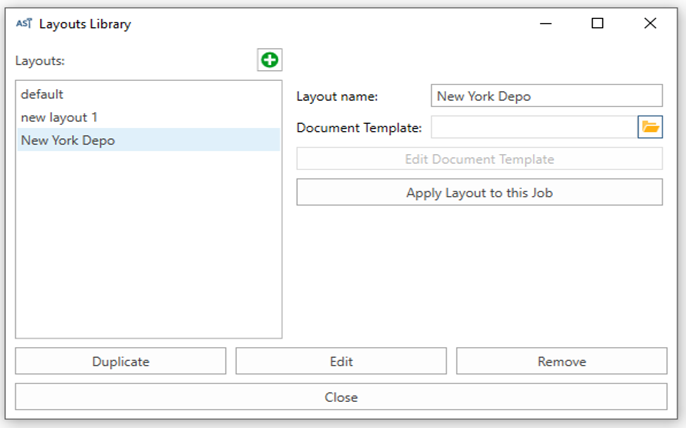686x428 pixels.
Task: Select "new layout 1" from the layouts list
Action: (x=148, y=117)
